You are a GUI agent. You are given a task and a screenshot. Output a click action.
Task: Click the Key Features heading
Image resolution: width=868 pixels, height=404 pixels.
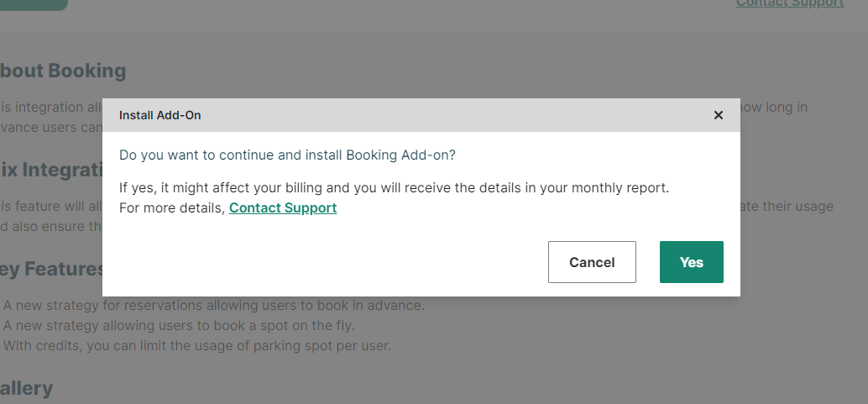(x=52, y=269)
